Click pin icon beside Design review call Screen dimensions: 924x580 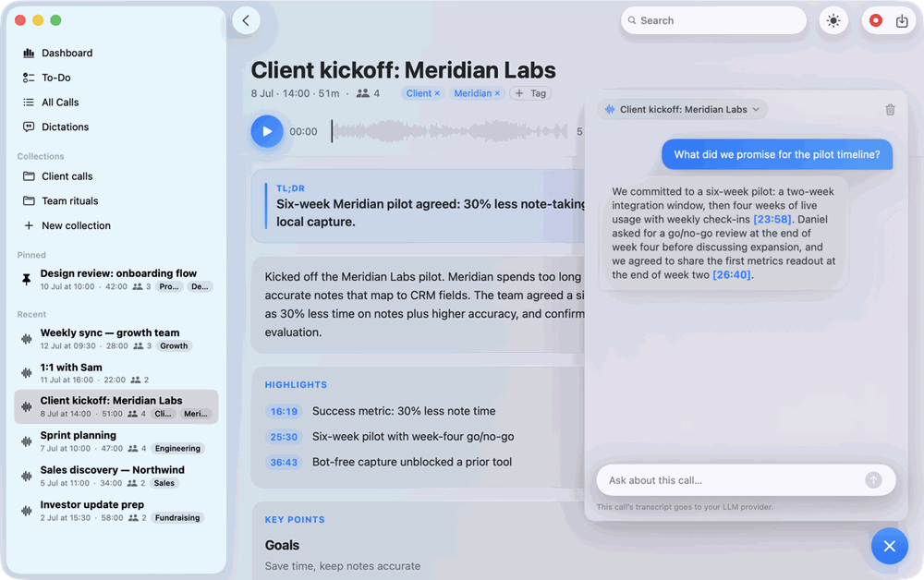[27, 279]
